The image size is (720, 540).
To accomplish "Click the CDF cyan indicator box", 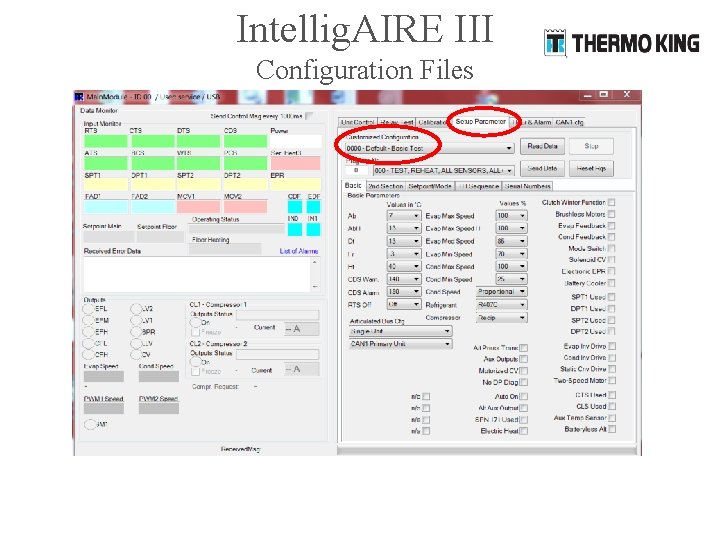I will point(295,206).
